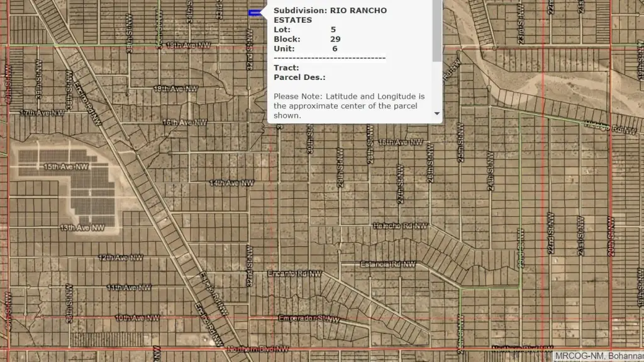Click the popup scroll-down arrow

437,114
